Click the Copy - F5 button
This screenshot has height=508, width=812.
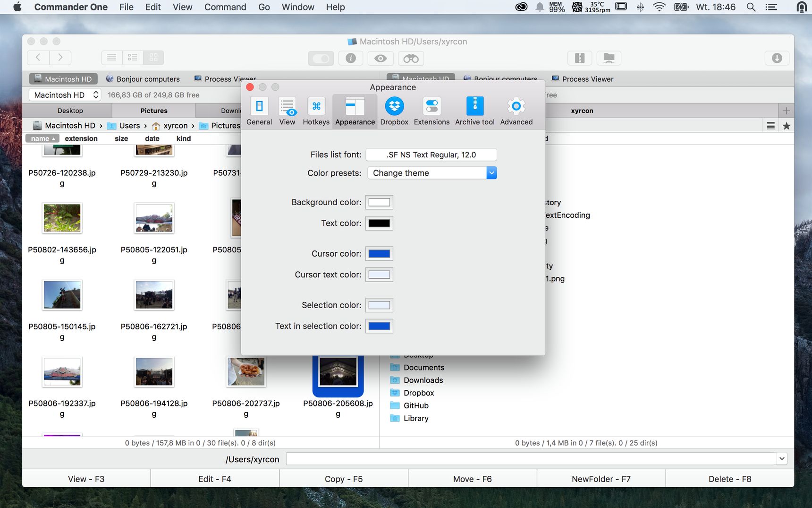click(x=344, y=479)
